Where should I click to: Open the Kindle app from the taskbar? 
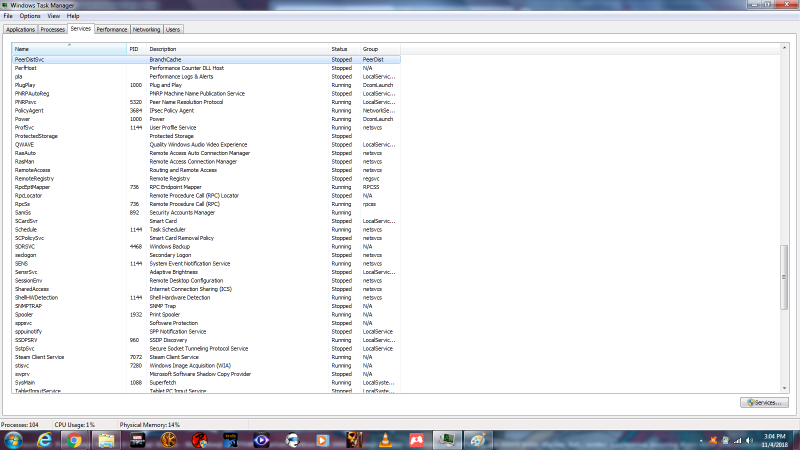231,440
